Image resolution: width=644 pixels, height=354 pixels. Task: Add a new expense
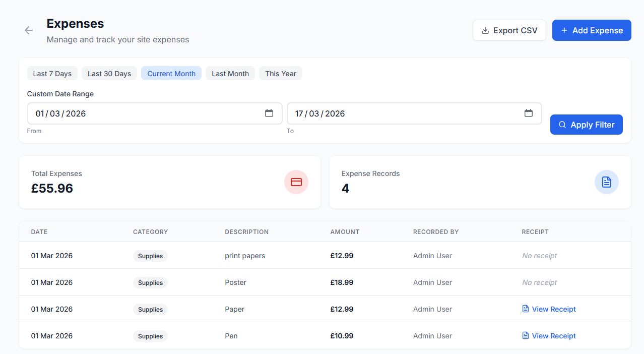click(x=592, y=30)
